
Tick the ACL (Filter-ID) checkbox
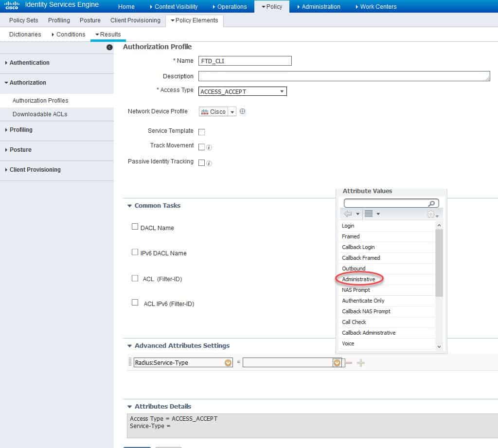click(135, 278)
